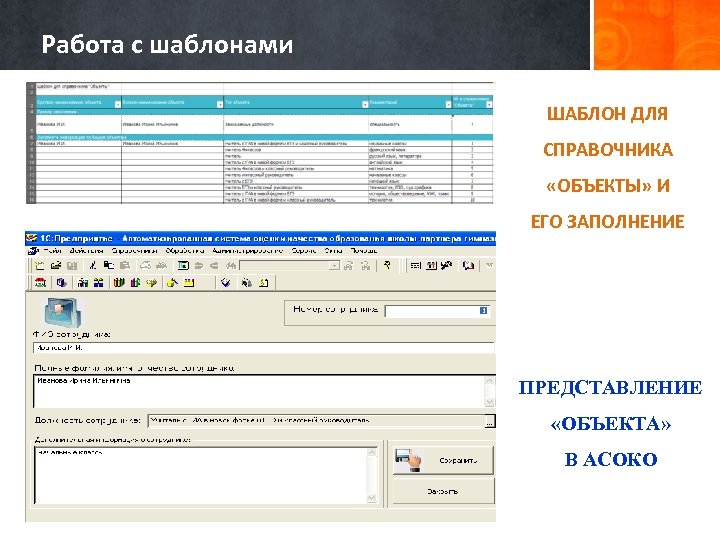This screenshot has height=540, width=720.
Task: Click the 'Работа с шаблонами' slide title
Action: (167, 45)
